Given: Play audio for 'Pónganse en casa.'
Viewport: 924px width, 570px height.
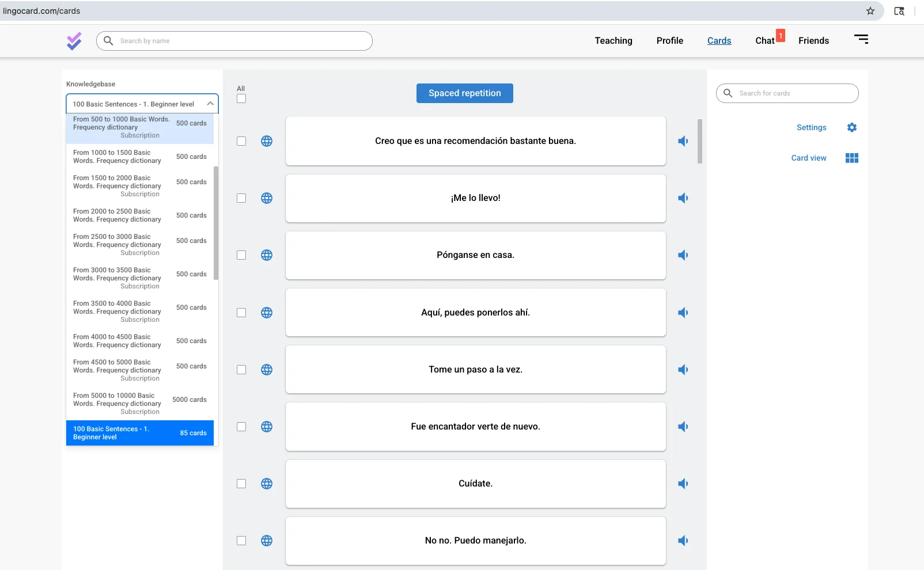Looking at the screenshot, I should [683, 255].
